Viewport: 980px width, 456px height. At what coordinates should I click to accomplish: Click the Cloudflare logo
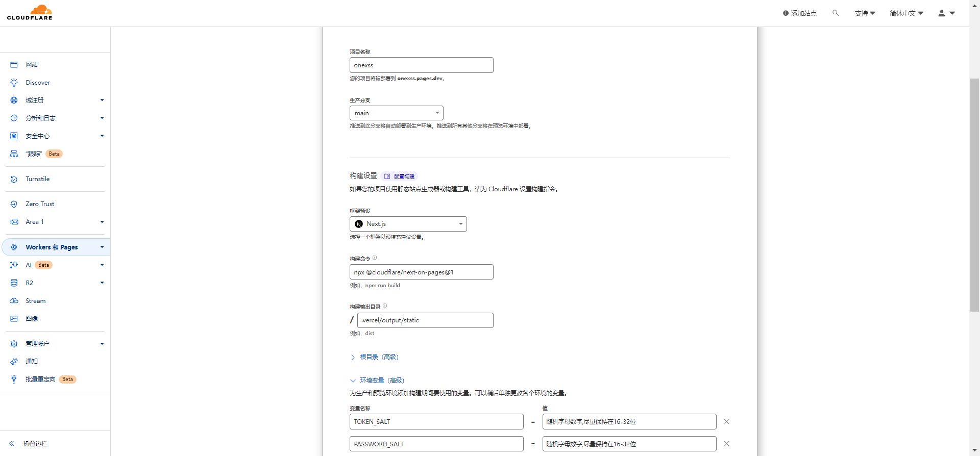pos(30,13)
